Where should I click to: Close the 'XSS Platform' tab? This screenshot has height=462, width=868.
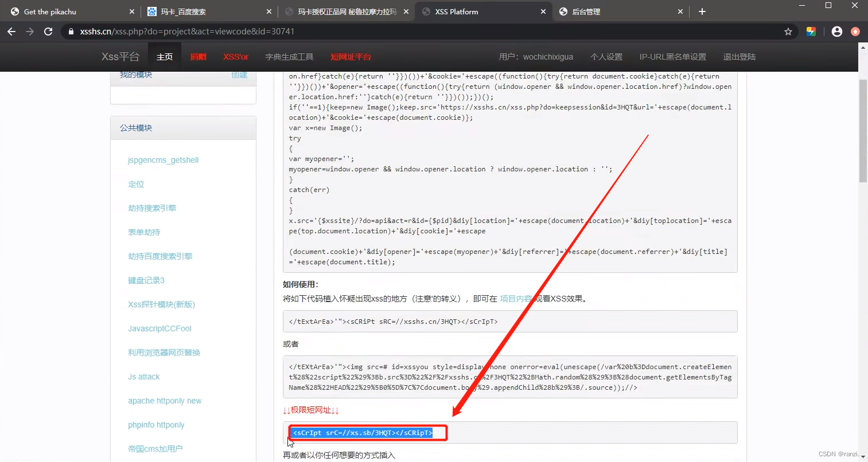pyautogui.click(x=543, y=11)
